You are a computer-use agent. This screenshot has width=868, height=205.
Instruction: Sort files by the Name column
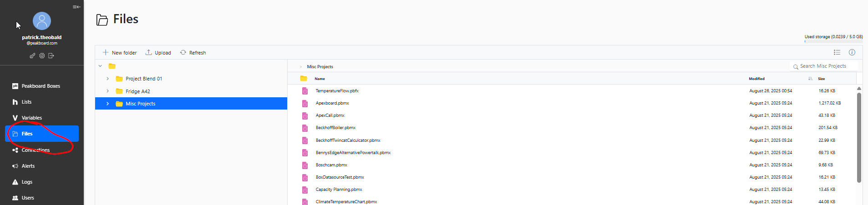[320, 79]
